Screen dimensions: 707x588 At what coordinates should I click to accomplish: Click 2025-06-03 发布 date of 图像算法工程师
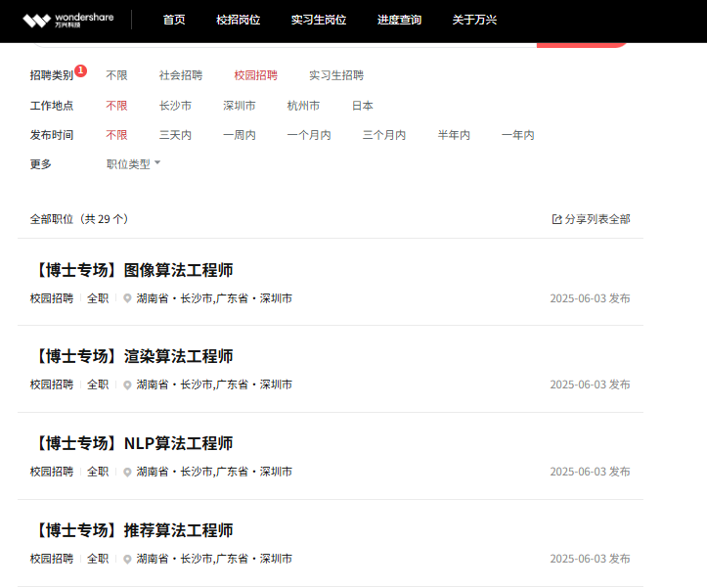pyautogui.click(x=590, y=298)
